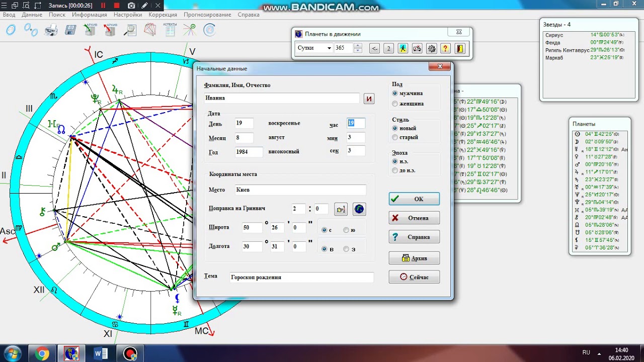The width and height of the screenshot is (644, 362).
Task: Click the Год field showing 1984
Action: (x=249, y=151)
